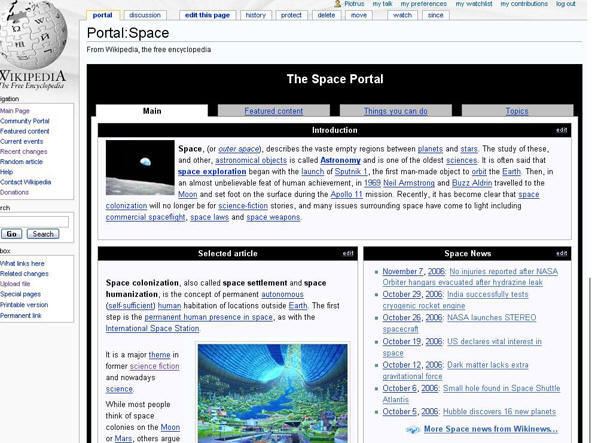The width and height of the screenshot is (598, 443).
Task: Follow the commercial spaceflight link
Action: click(x=145, y=217)
